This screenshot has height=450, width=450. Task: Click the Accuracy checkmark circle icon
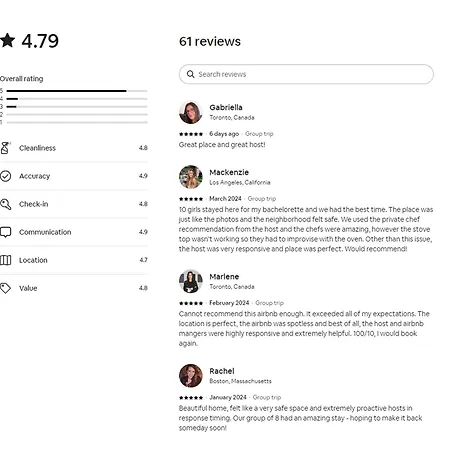click(x=5, y=176)
